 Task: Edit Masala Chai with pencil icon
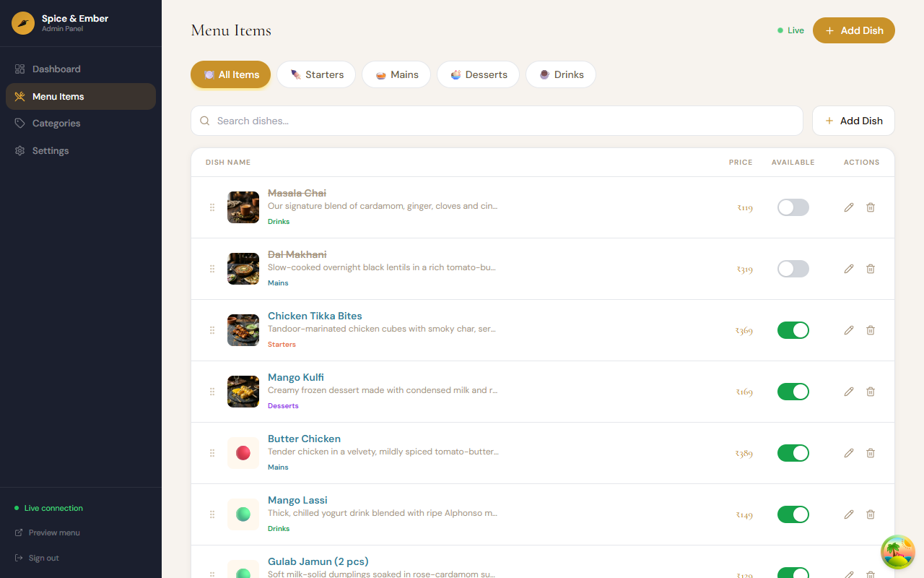pos(849,207)
